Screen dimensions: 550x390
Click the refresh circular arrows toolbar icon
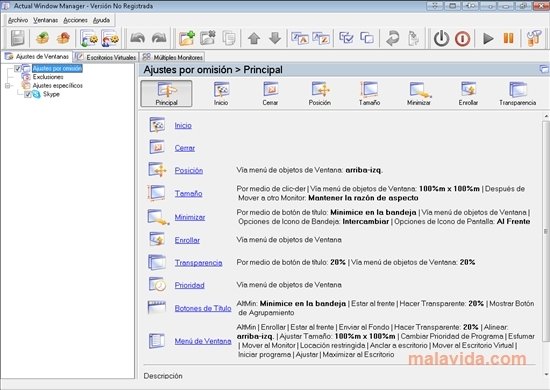[393, 38]
